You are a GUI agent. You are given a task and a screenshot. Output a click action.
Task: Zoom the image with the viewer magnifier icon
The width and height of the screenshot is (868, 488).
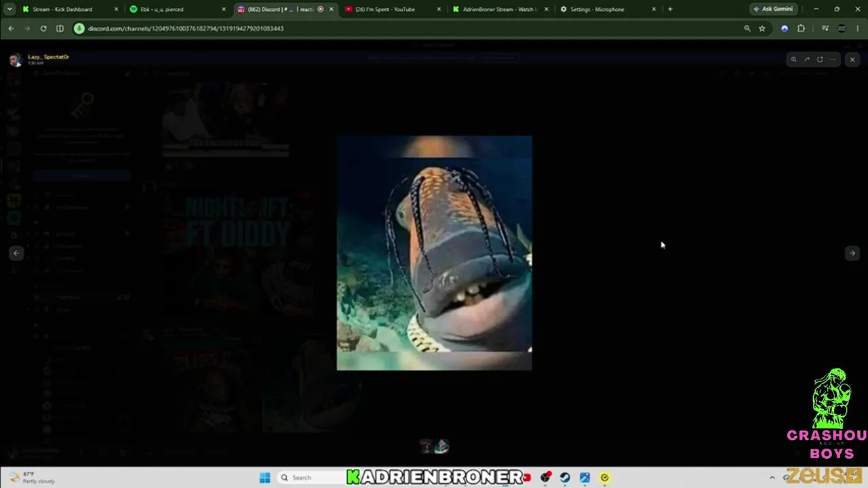(793, 60)
